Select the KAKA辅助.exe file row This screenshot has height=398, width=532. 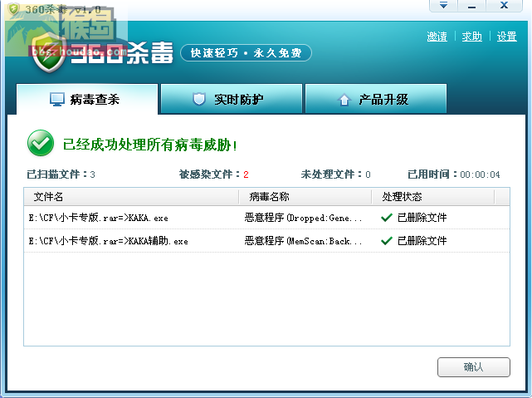coord(266,241)
